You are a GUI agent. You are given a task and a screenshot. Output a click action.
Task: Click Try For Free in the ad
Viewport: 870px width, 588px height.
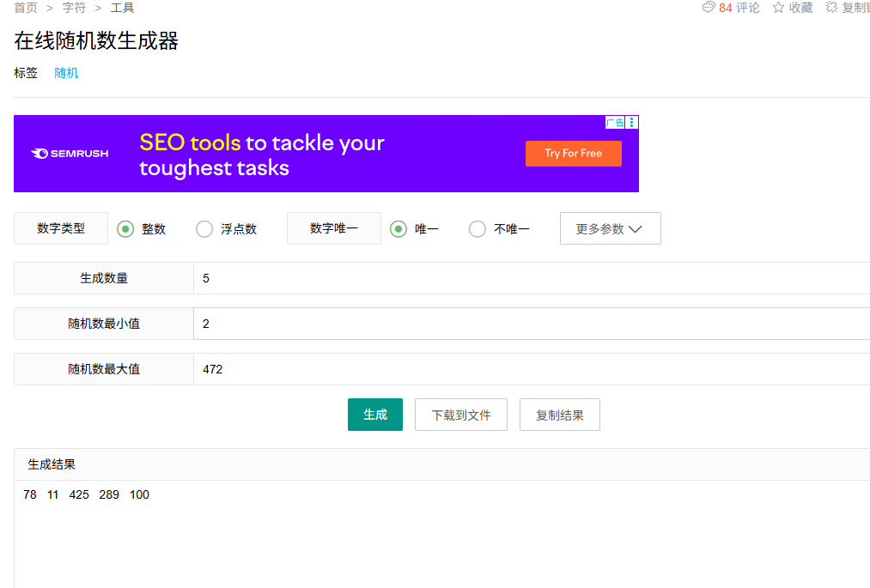573,154
